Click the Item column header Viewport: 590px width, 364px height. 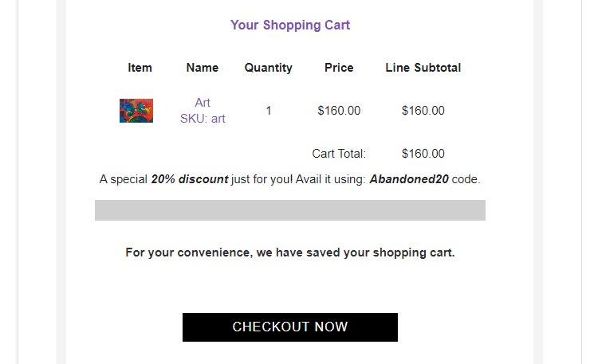140,68
